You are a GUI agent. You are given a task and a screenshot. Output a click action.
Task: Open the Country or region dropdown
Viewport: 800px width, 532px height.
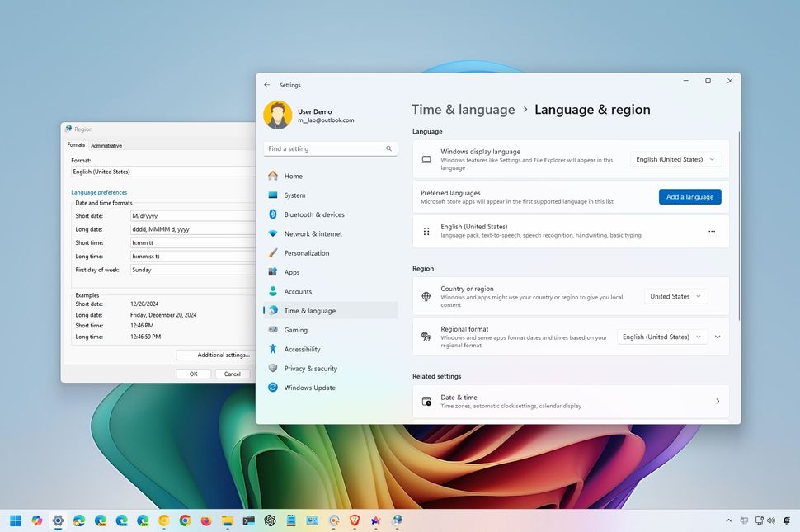click(x=675, y=295)
